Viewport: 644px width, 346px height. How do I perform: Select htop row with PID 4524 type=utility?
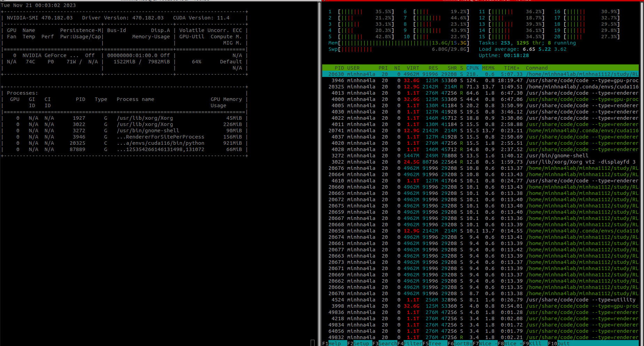pos(481,300)
